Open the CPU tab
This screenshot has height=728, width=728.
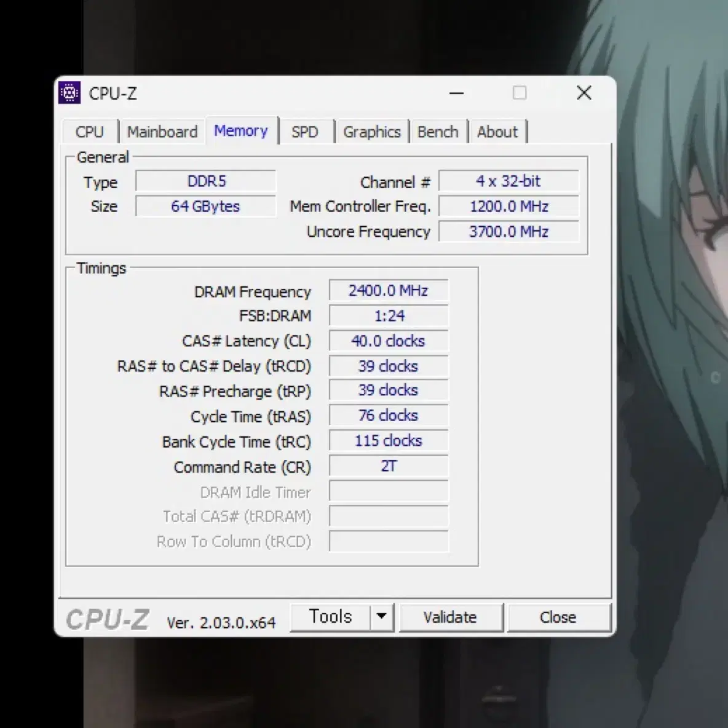pyautogui.click(x=90, y=132)
